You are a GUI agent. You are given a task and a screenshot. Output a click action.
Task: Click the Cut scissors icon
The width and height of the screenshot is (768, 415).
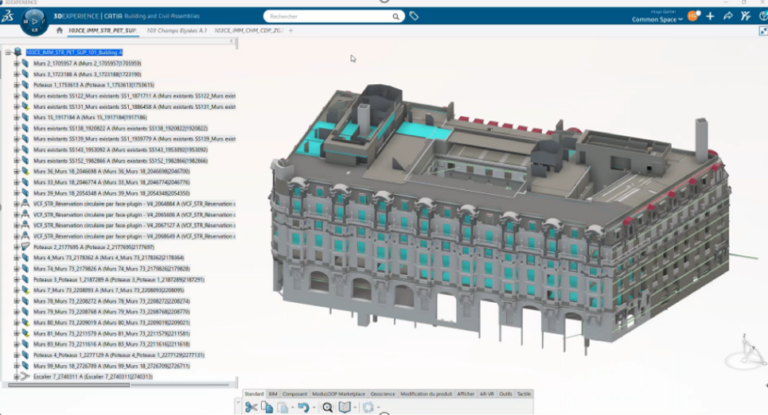(x=251, y=407)
